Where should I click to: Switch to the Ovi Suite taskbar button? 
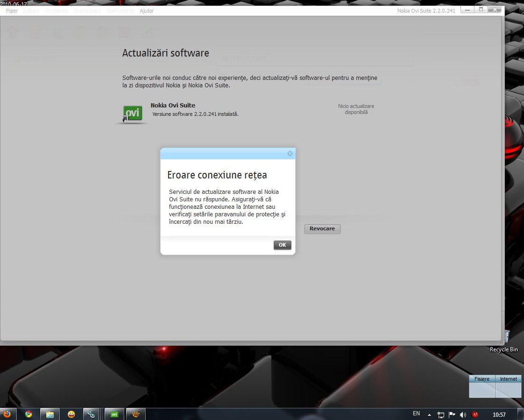tap(114, 414)
